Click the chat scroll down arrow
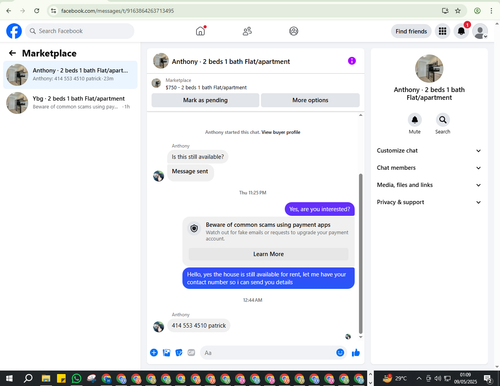500x386 pixels. coord(360,337)
